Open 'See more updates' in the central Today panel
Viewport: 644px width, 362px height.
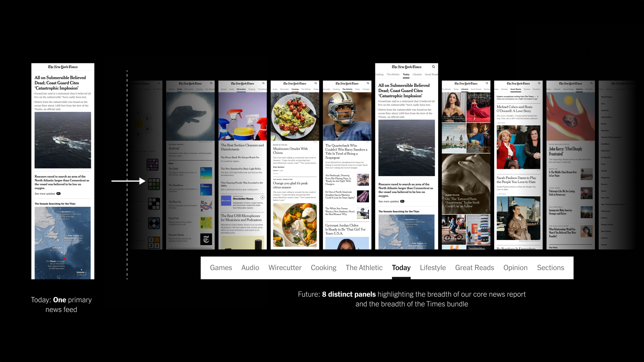[389, 201]
